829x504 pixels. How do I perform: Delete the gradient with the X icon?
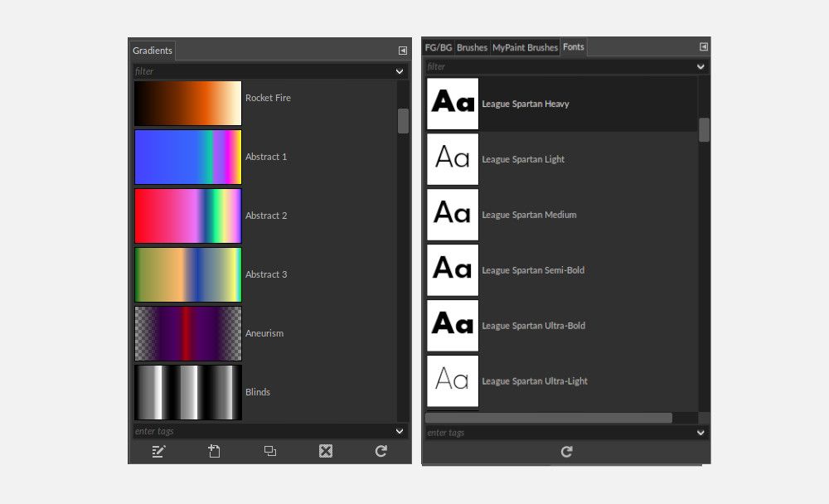[326, 451]
